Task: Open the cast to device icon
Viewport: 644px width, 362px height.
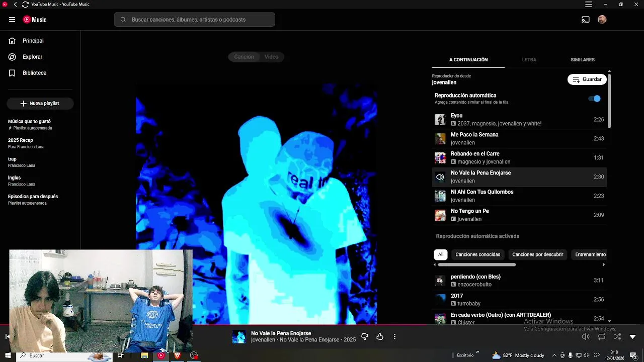Action: coord(586,20)
